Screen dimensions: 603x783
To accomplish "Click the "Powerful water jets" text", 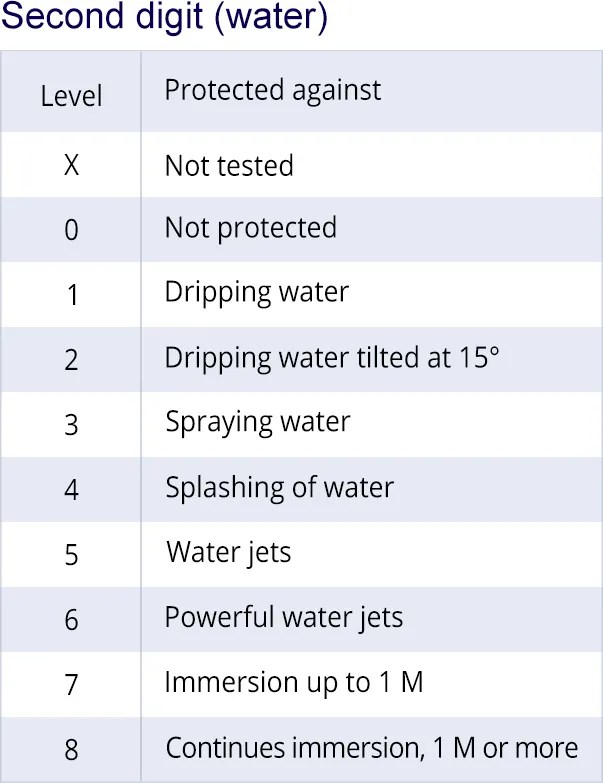I will click(284, 617).
